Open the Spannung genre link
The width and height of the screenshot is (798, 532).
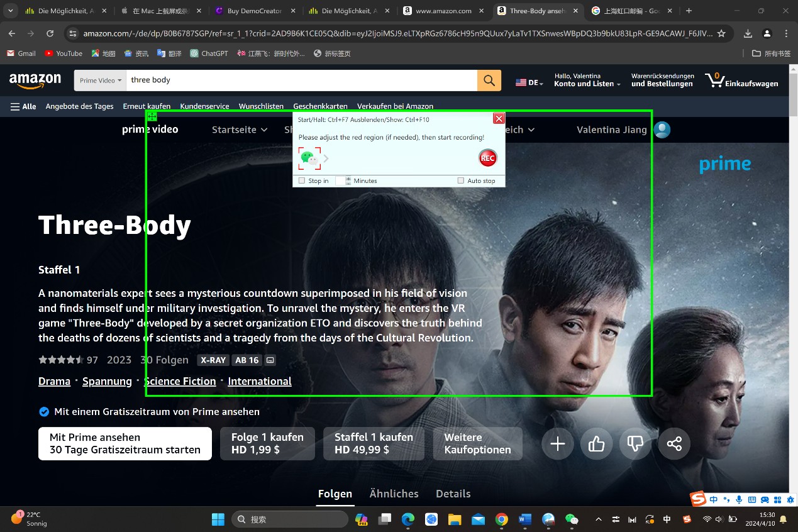107,381
